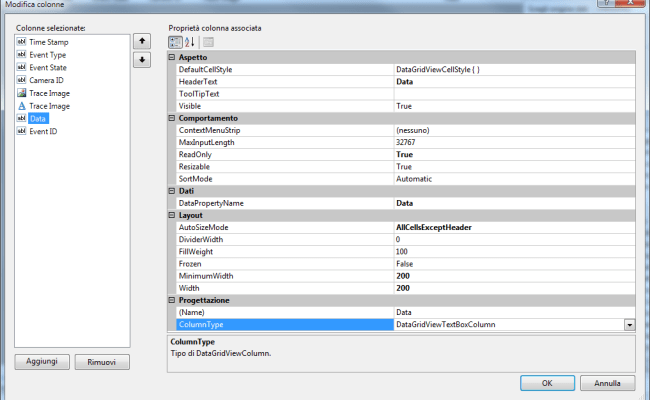Click the AutoSizeMode value AllCellsExceptHeader

click(x=514, y=227)
